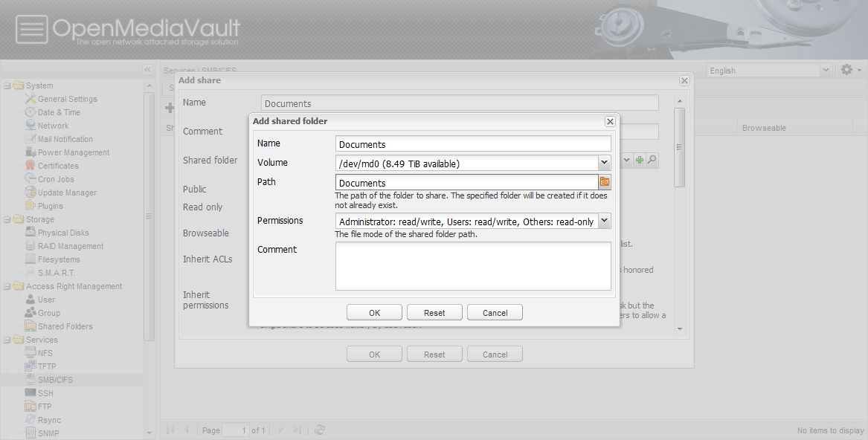
Task: Open the Shared folder combo arrow in Add share
Action: point(626,160)
